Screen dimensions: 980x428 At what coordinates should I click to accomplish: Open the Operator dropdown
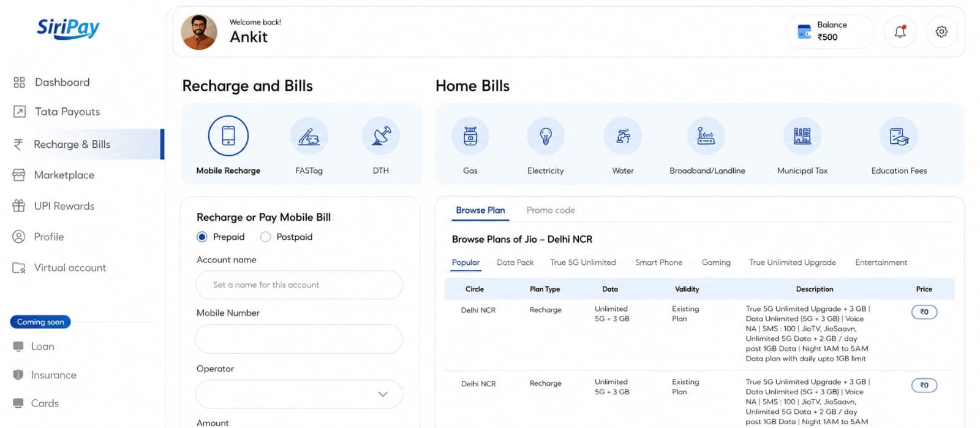coord(299,394)
